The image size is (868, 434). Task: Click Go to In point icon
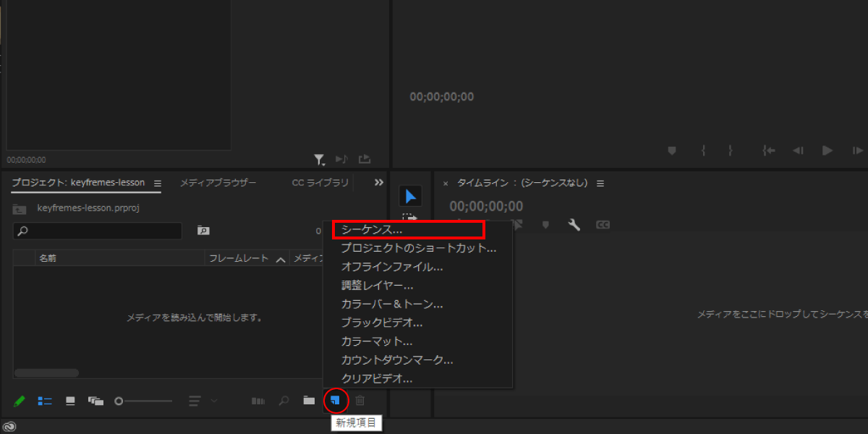point(769,150)
